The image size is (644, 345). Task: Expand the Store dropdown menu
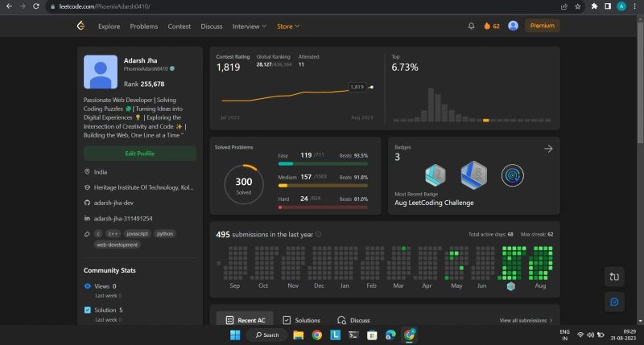(288, 26)
